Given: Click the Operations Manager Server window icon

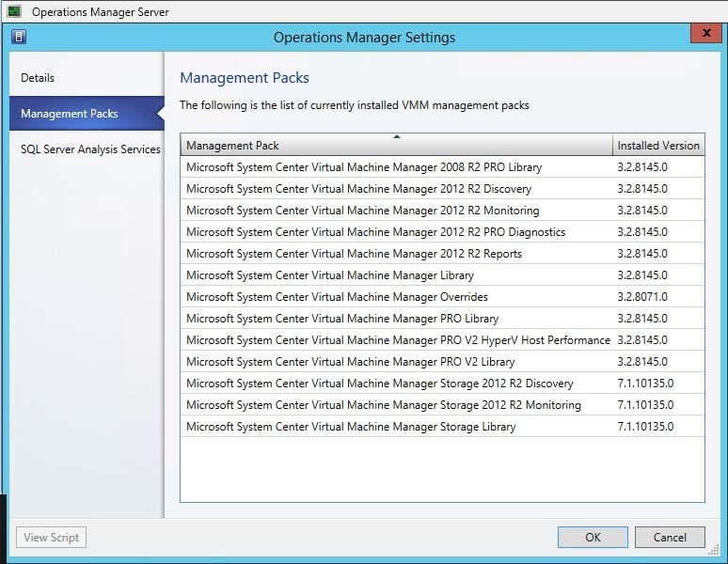Looking at the screenshot, I should tap(14, 11).
